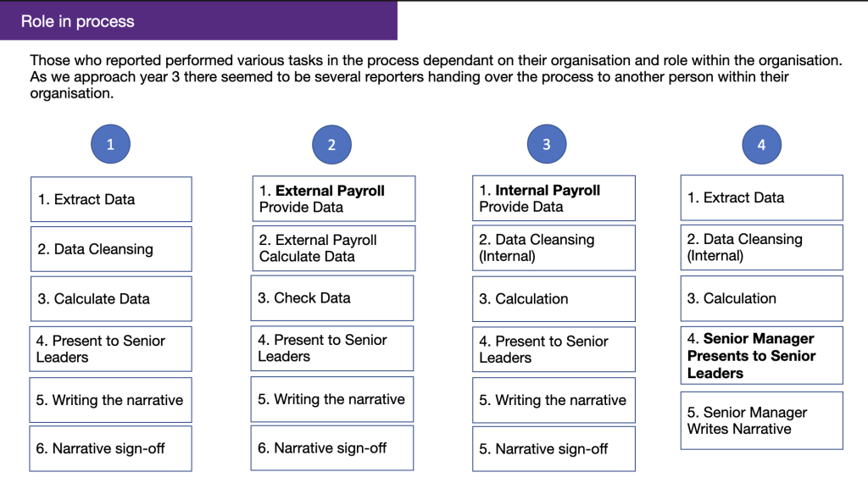
Task: Click "1. Extract Data" under circle 1
Action: click(111, 199)
